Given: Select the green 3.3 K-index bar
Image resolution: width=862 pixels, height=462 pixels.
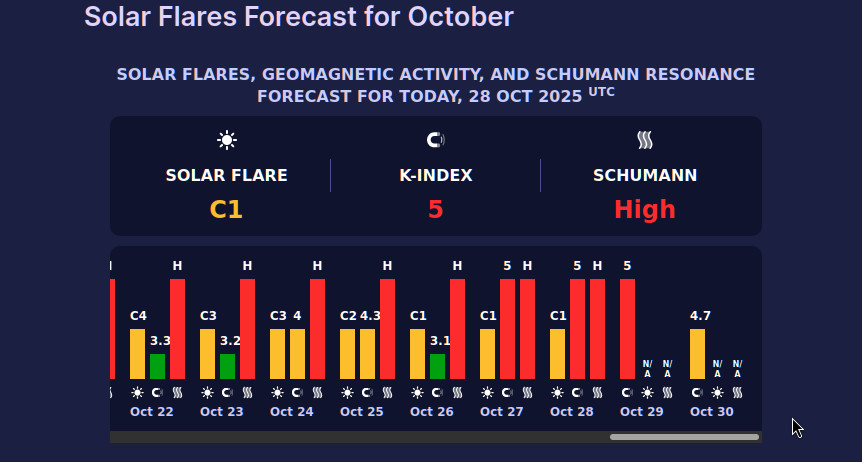Looking at the screenshot, I should tap(157, 366).
